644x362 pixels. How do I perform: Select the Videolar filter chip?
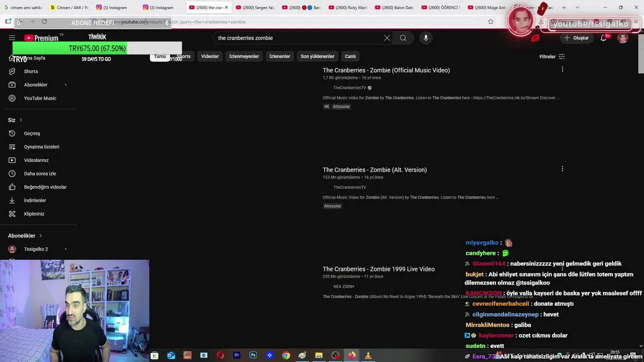tap(210, 56)
